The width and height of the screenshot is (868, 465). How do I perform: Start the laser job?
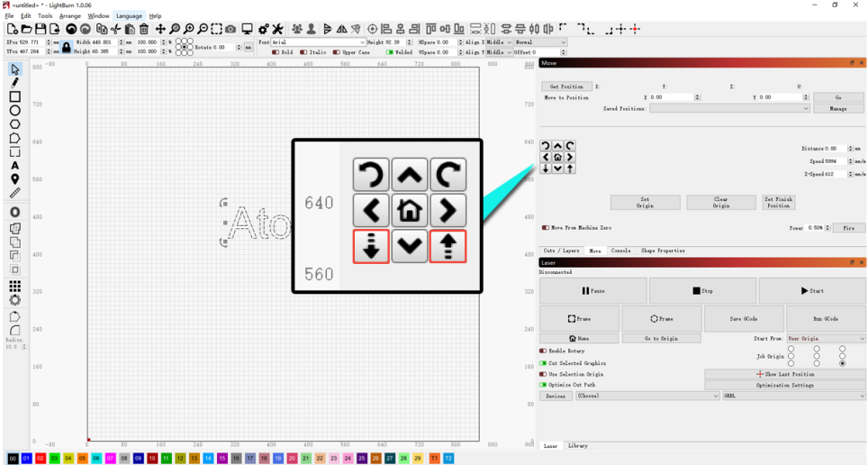pyautogui.click(x=812, y=290)
